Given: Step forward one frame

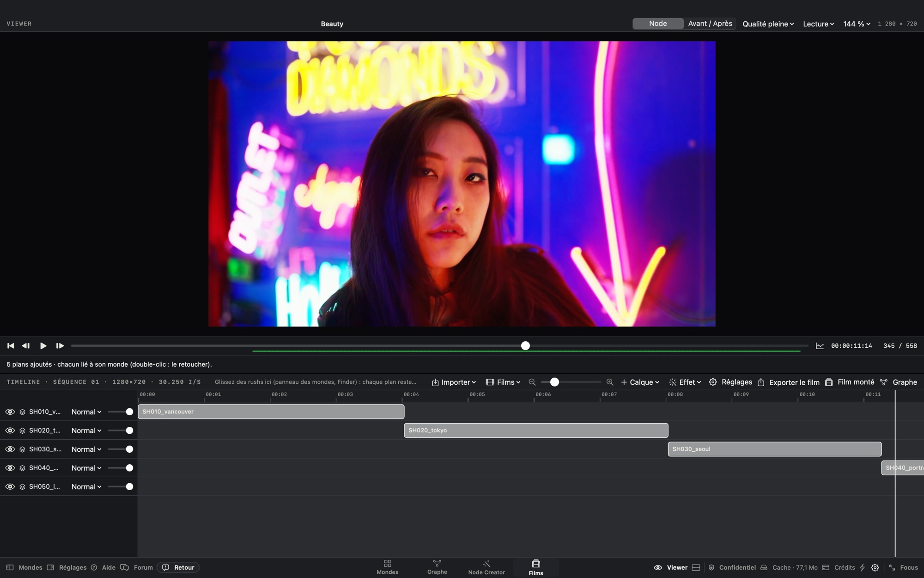Looking at the screenshot, I should coord(60,346).
